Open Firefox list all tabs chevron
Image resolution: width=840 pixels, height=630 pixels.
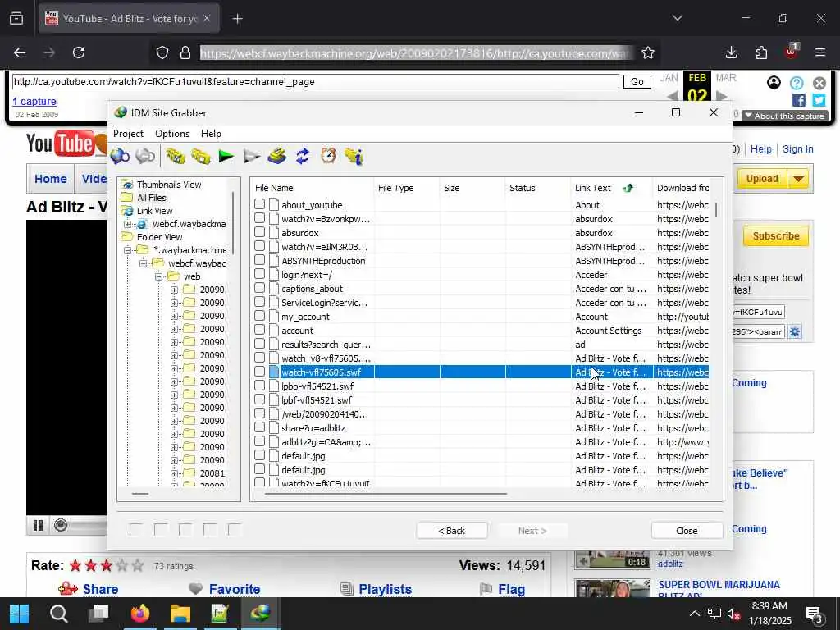[x=678, y=18]
